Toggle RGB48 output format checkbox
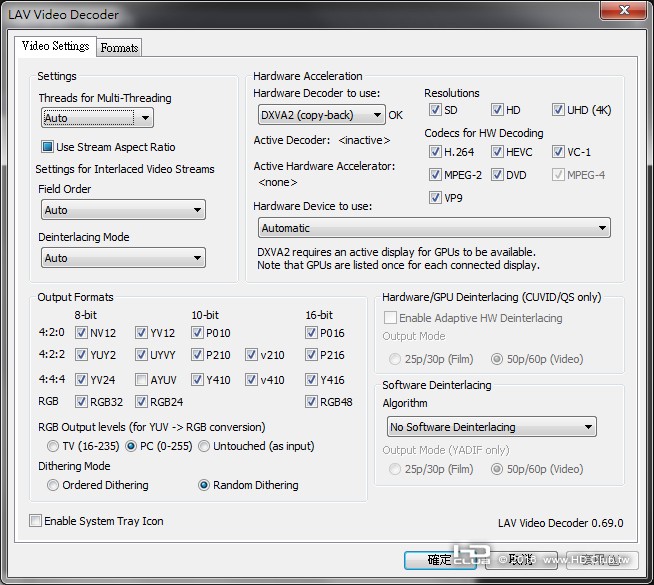 (x=311, y=402)
